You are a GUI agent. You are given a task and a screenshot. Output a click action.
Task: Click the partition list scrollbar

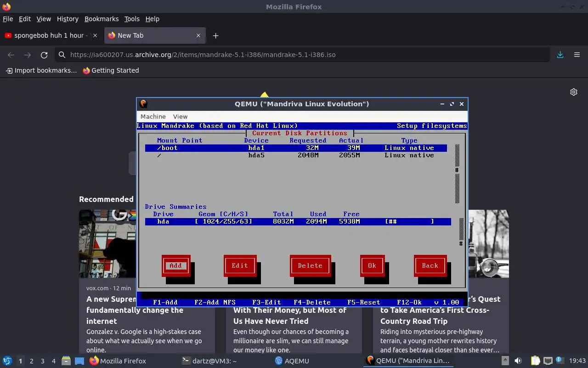click(457, 174)
